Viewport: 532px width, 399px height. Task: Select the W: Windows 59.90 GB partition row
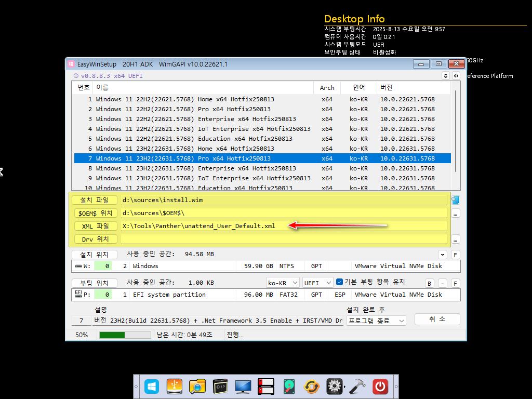click(x=265, y=266)
